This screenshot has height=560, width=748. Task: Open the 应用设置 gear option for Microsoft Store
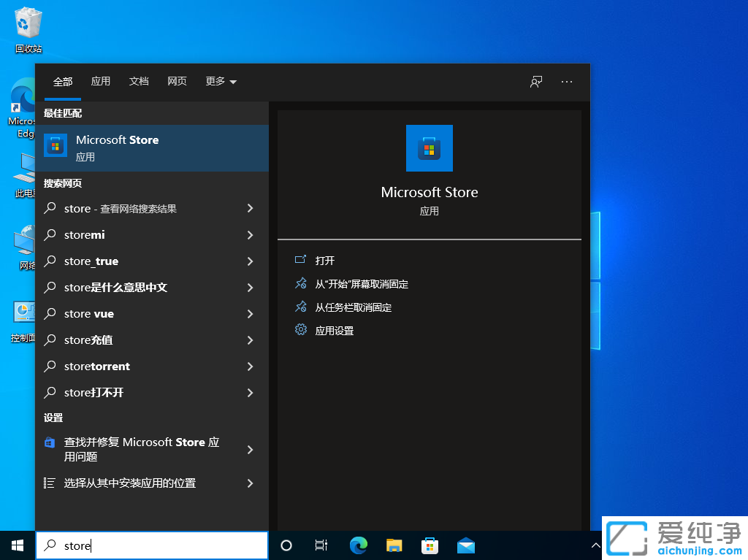342,330
